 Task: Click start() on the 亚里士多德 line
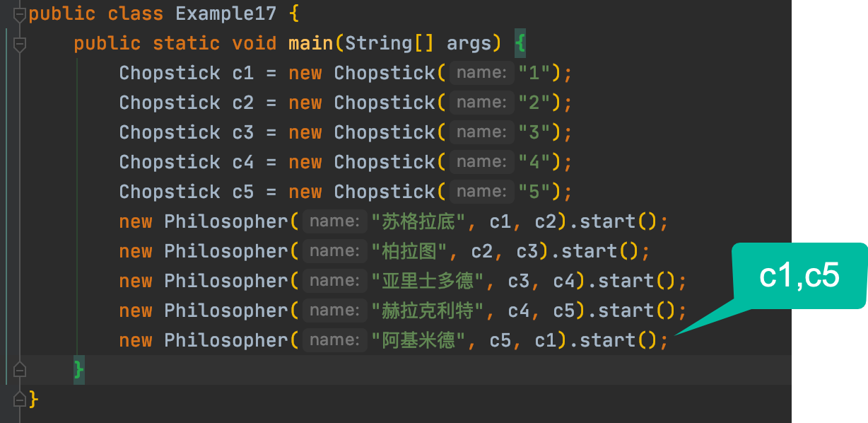638,281
